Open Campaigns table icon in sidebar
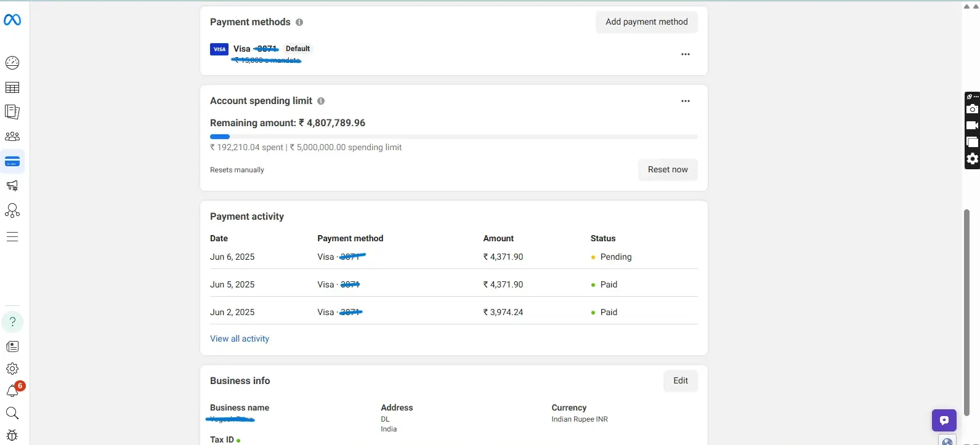Screen dimensions: 980x445 click(x=12, y=87)
